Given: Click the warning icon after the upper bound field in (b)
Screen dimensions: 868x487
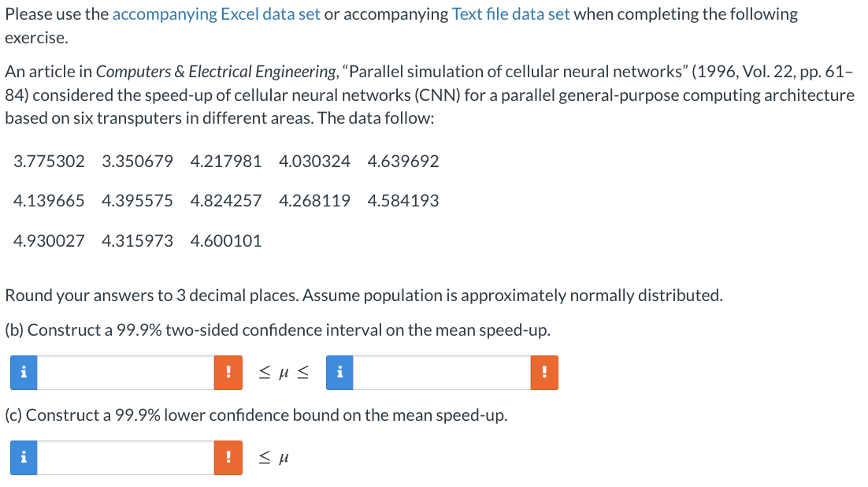Looking at the screenshot, I should pos(544,373).
